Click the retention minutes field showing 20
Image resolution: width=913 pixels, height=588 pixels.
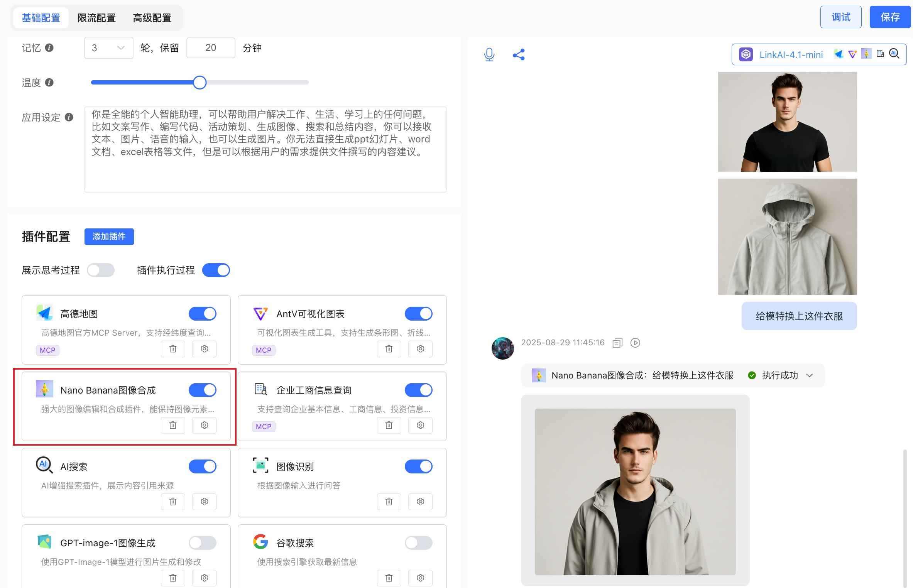tap(211, 48)
